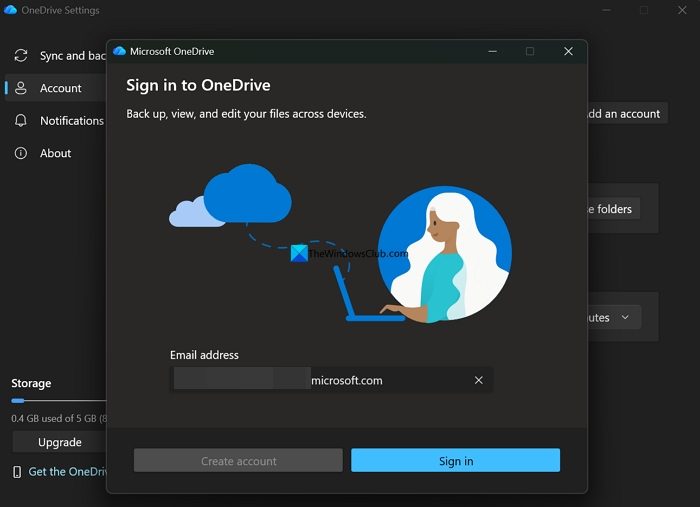Click the Sign in button
Viewport: 700px width, 507px height.
point(455,461)
